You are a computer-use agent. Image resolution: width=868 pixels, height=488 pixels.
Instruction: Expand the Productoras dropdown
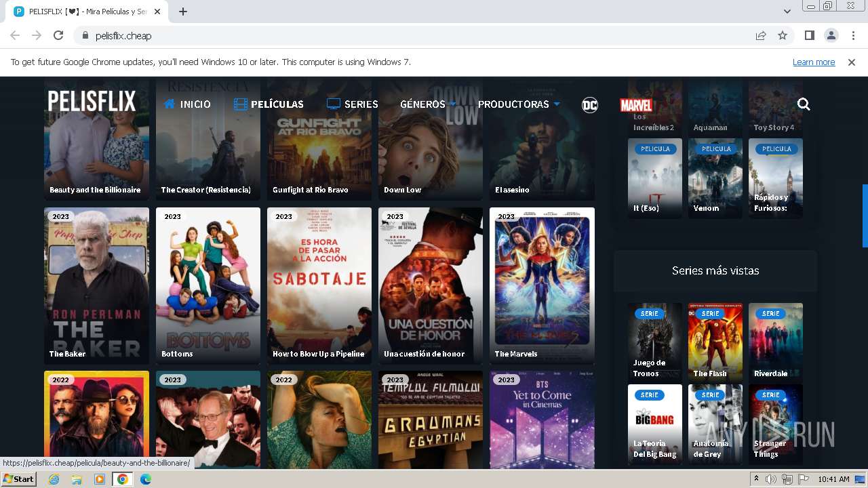[519, 104]
